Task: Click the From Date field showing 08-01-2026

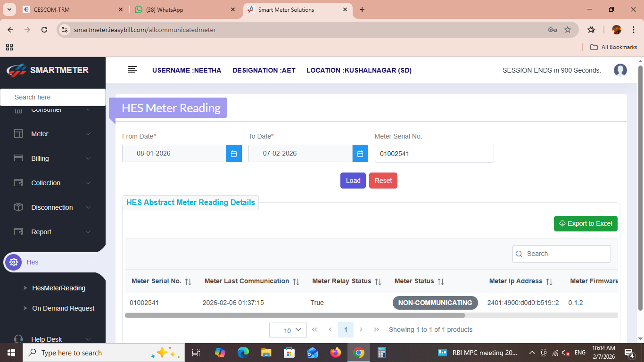Action: click(174, 154)
